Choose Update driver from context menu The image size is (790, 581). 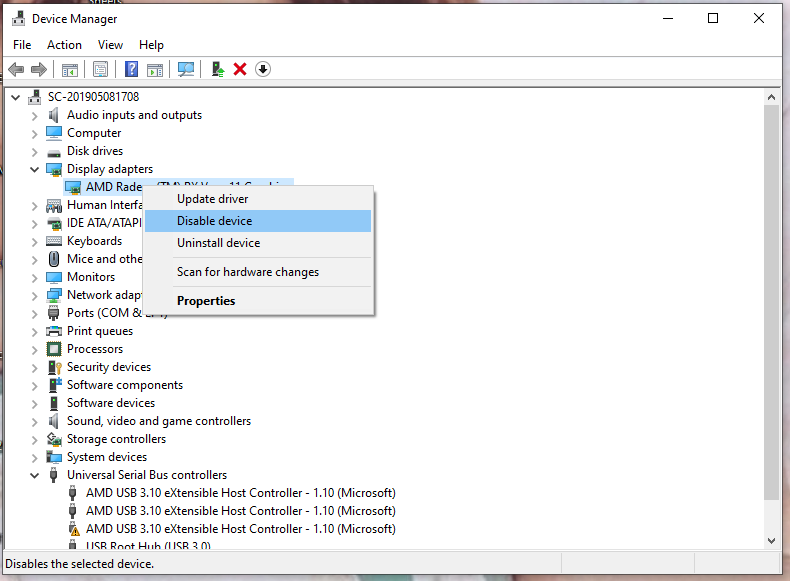258,199
